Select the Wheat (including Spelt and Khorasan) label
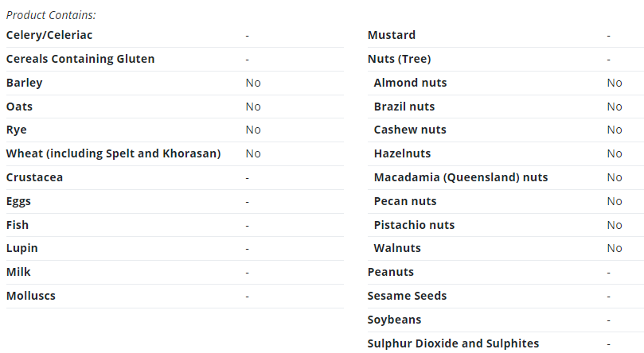The width and height of the screenshot is (644, 353). (113, 153)
